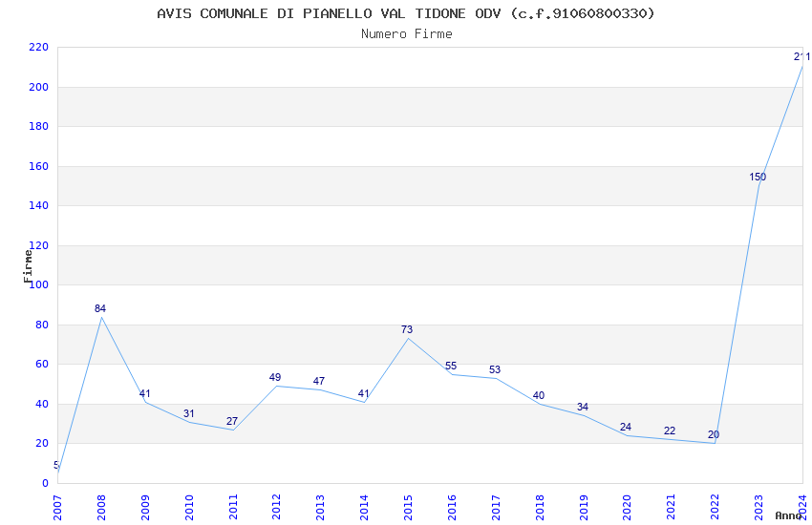Click the Numero Firme subtitle
This screenshot has height=525, width=812.
point(407,34)
